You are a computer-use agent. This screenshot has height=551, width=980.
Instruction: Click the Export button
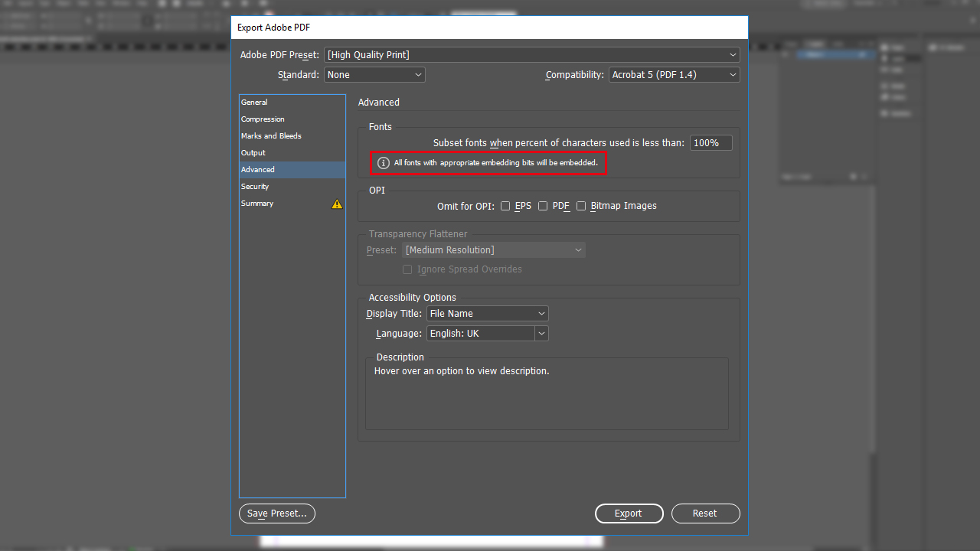click(x=629, y=514)
